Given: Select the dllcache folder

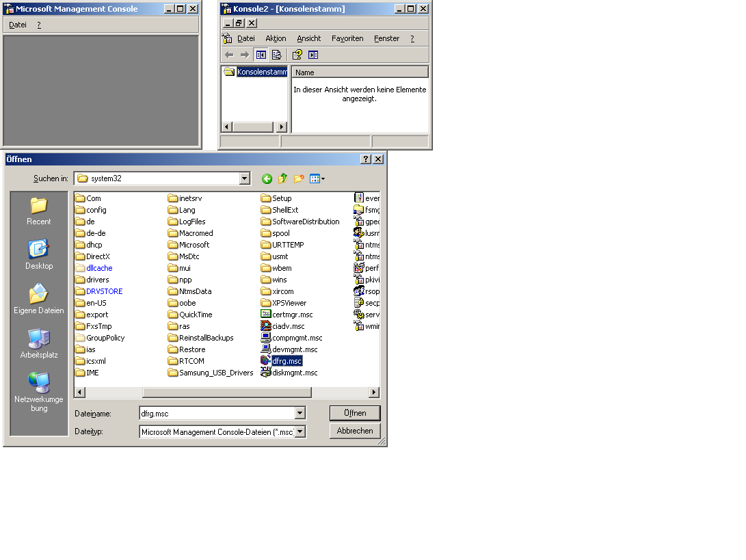Looking at the screenshot, I should pos(94,268).
